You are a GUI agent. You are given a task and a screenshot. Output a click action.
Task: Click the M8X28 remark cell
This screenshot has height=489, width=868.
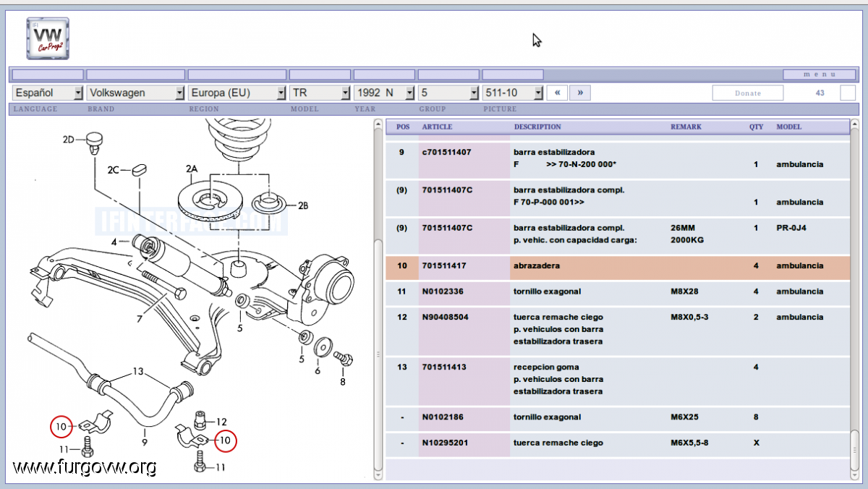tap(685, 292)
